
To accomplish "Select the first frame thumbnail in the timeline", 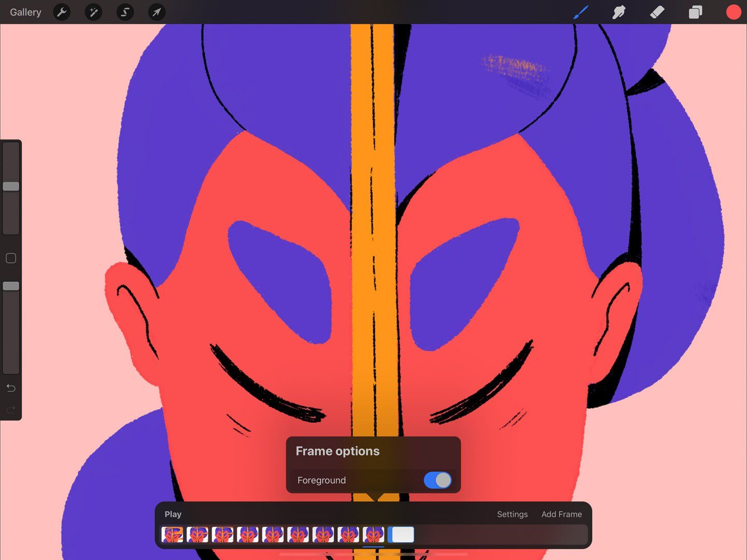I will (172, 534).
